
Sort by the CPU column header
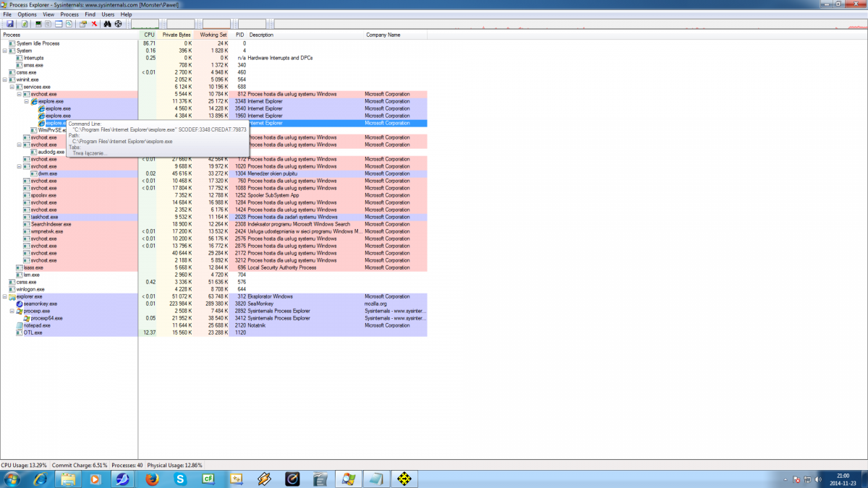pyautogui.click(x=148, y=35)
